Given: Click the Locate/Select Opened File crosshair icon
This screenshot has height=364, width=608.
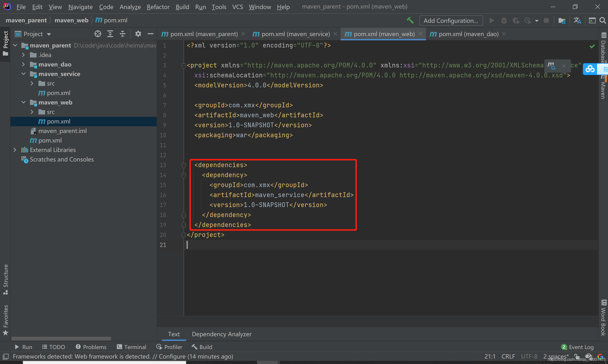Looking at the screenshot, I should pyautogui.click(x=98, y=34).
